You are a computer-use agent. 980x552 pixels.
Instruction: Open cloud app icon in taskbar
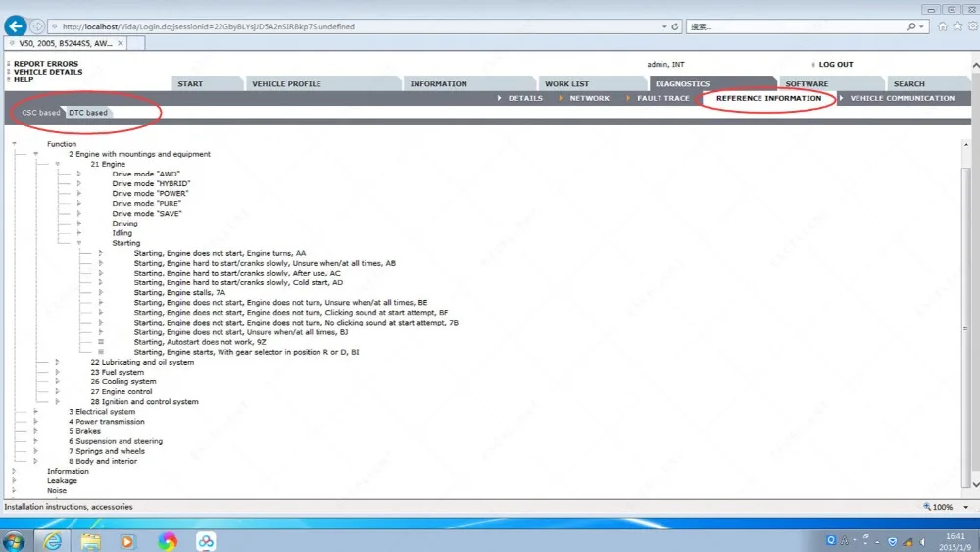click(x=206, y=541)
